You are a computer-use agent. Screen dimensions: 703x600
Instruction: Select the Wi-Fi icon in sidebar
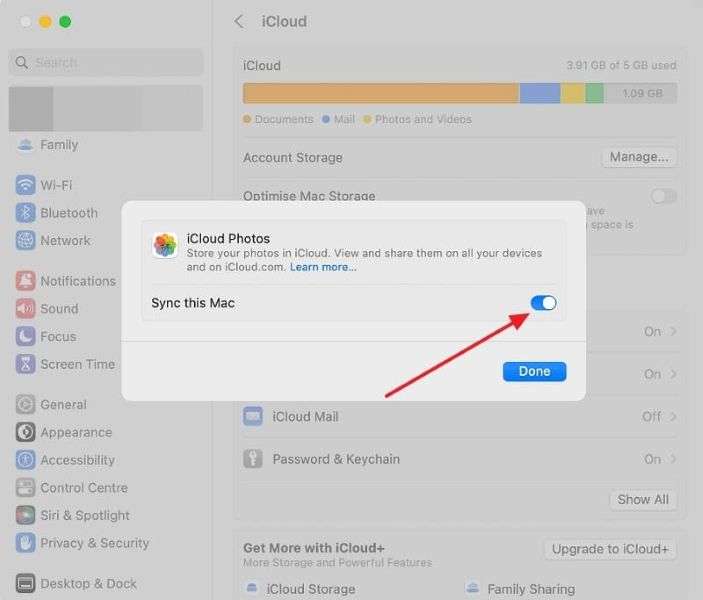(26, 185)
